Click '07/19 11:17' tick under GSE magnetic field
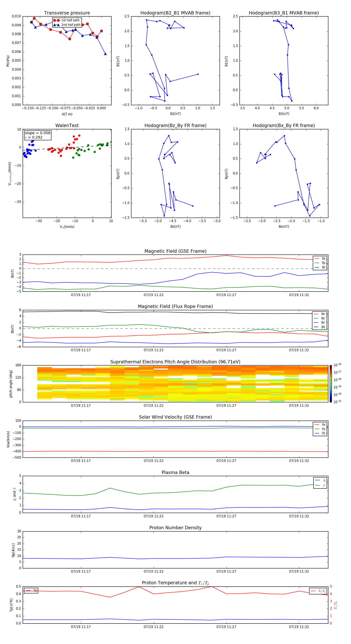The image size is (351, 644). [81, 295]
